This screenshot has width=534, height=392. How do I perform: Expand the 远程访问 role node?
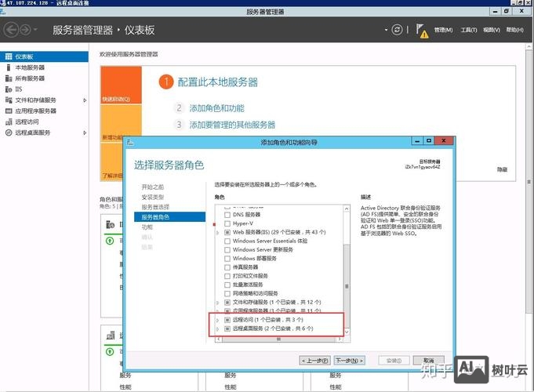pos(218,320)
